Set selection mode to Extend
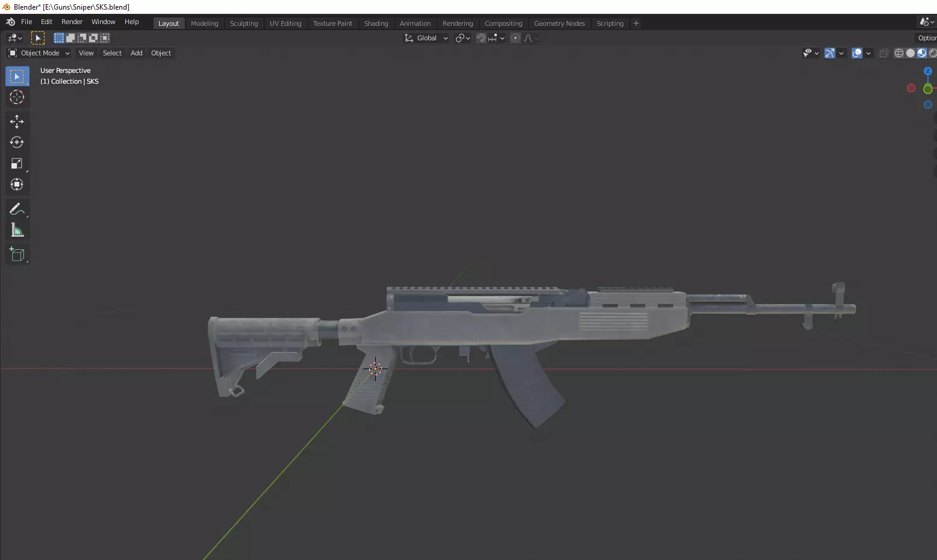937x560 pixels. 70,38
